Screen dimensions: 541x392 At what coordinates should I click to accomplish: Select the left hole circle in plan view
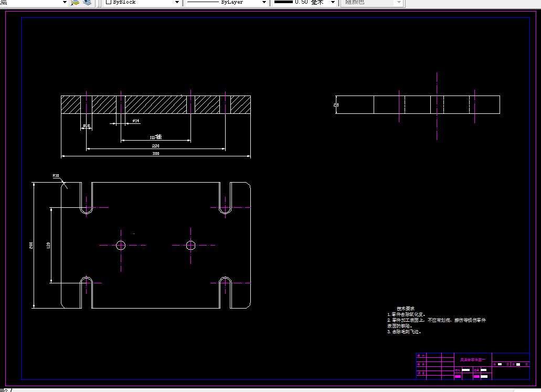(x=121, y=246)
